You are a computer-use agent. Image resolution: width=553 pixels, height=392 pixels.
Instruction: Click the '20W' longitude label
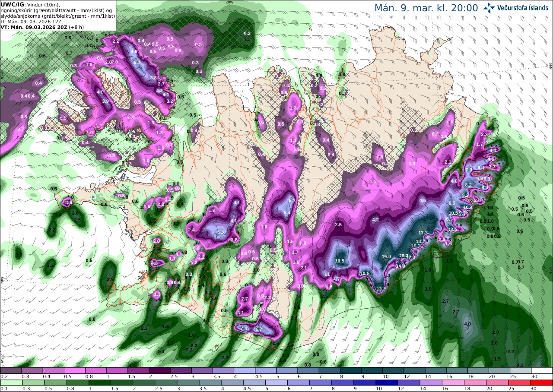(x=229, y=2)
